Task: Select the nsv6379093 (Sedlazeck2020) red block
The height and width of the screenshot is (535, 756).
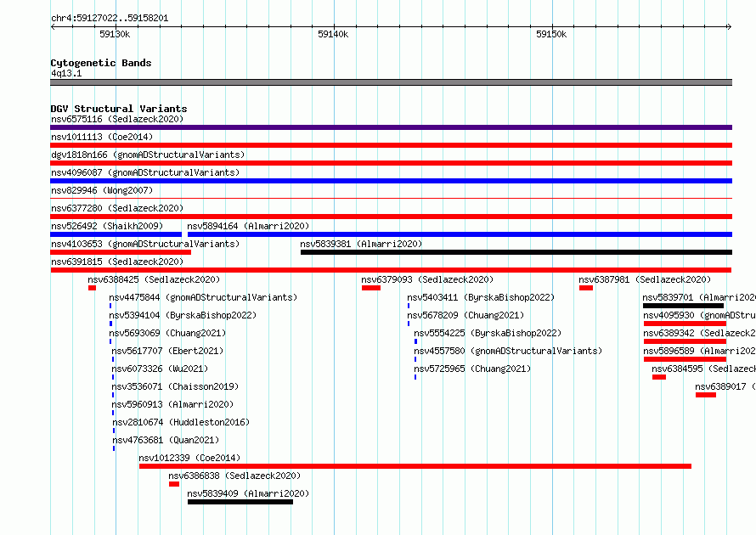Action: pyautogui.click(x=371, y=288)
